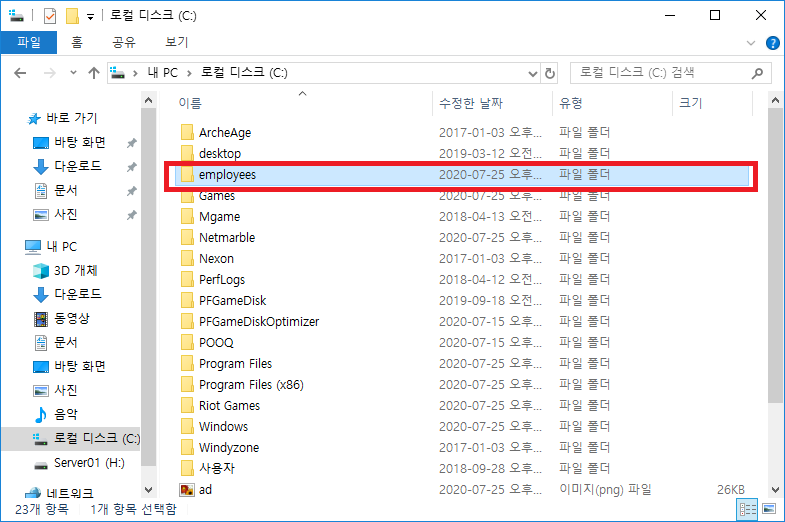Open Help with the question mark icon

click(772, 43)
